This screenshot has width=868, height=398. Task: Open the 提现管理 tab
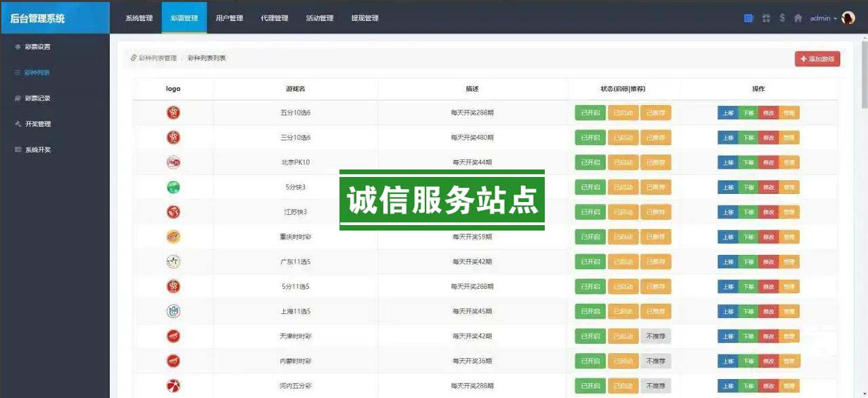(365, 18)
